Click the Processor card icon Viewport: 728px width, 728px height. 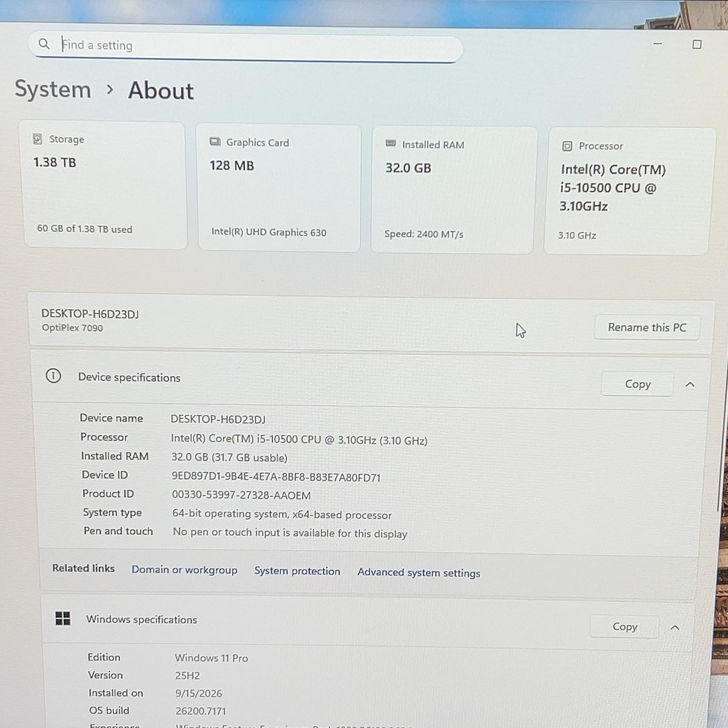point(567,146)
